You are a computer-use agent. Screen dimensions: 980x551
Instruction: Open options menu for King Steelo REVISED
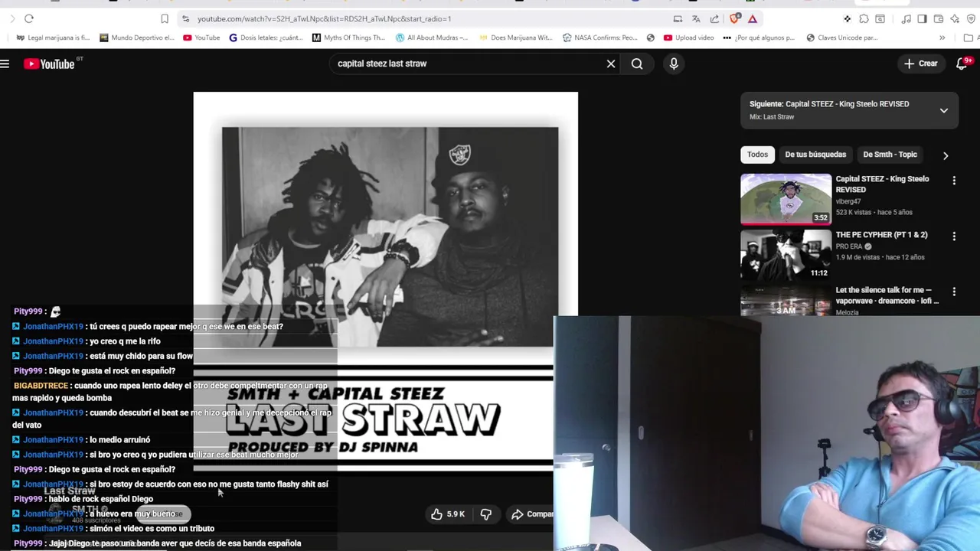pos(954,181)
